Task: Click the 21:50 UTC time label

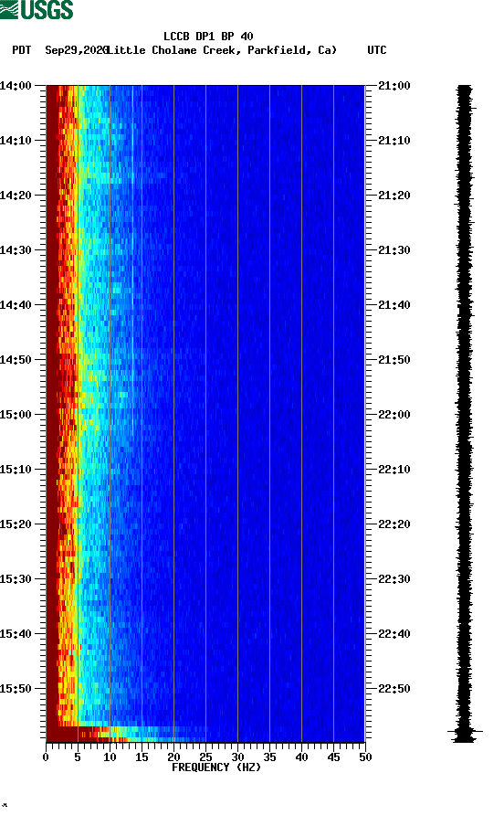Action: [394, 360]
